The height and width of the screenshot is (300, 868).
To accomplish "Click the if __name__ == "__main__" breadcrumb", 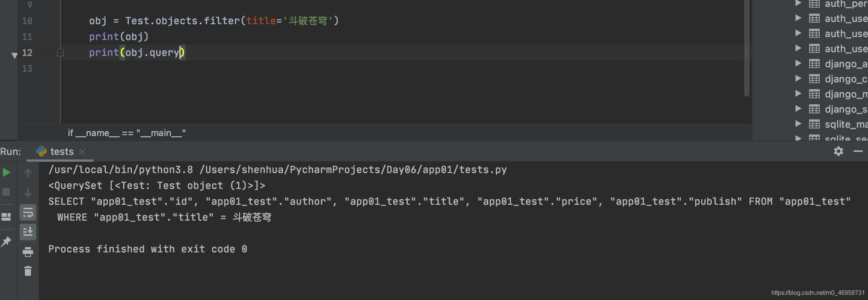I will coord(126,133).
